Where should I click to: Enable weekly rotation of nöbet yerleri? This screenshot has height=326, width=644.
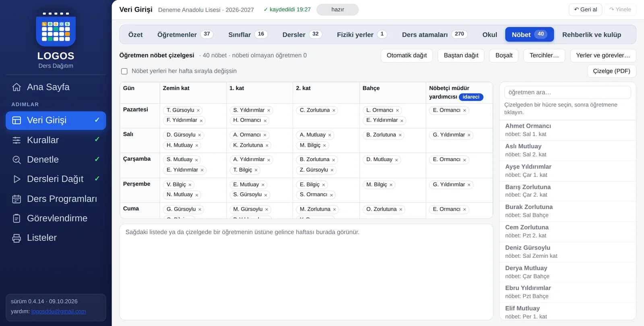coord(124,71)
